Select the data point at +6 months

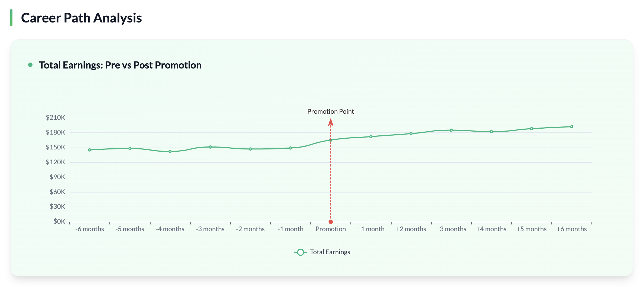(572, 127)
